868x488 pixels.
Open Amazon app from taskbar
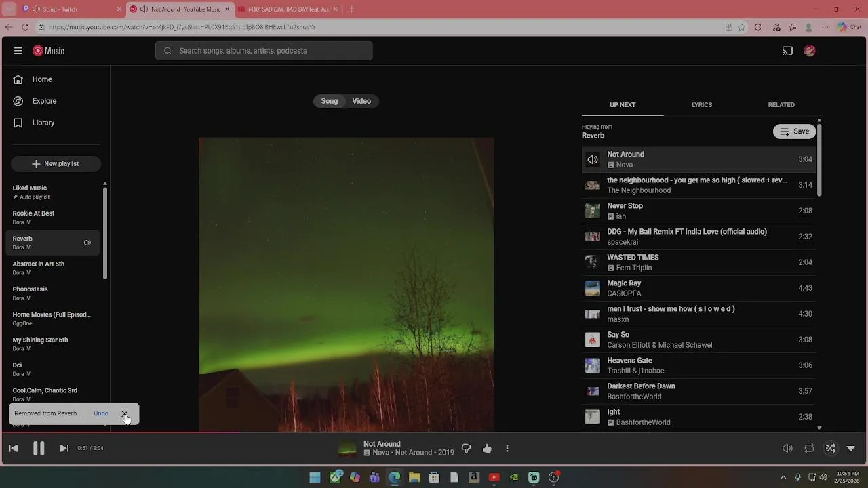474,477
